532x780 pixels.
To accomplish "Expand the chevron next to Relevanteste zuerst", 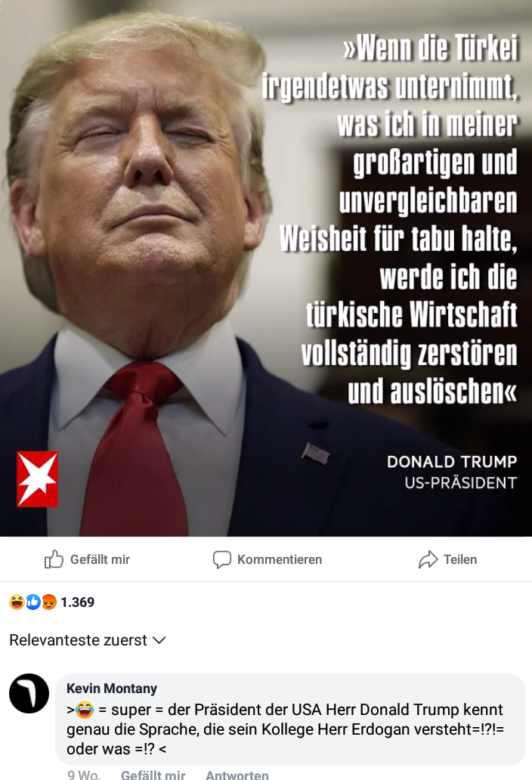I will [x=159, y=640].
